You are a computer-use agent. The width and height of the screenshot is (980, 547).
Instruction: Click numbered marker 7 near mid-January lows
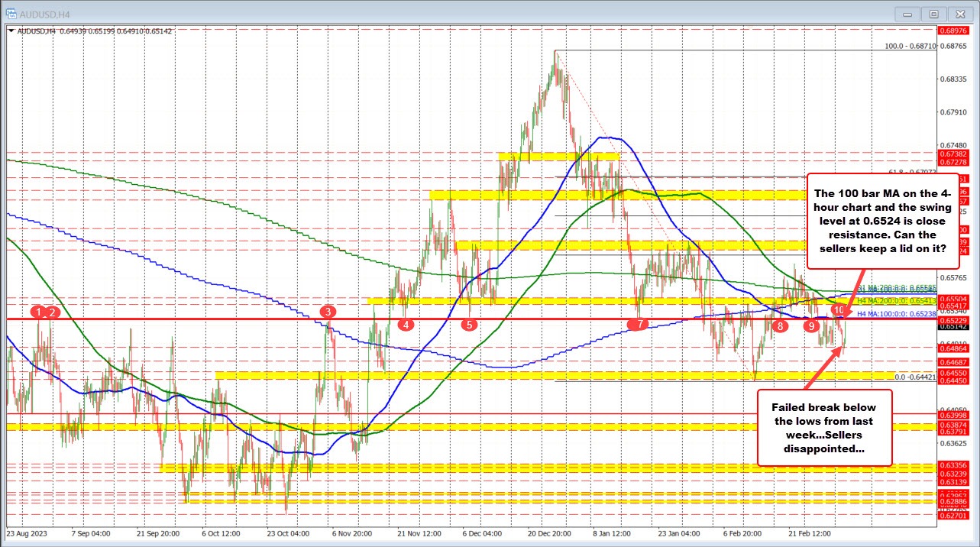click(x=639, y=325)
